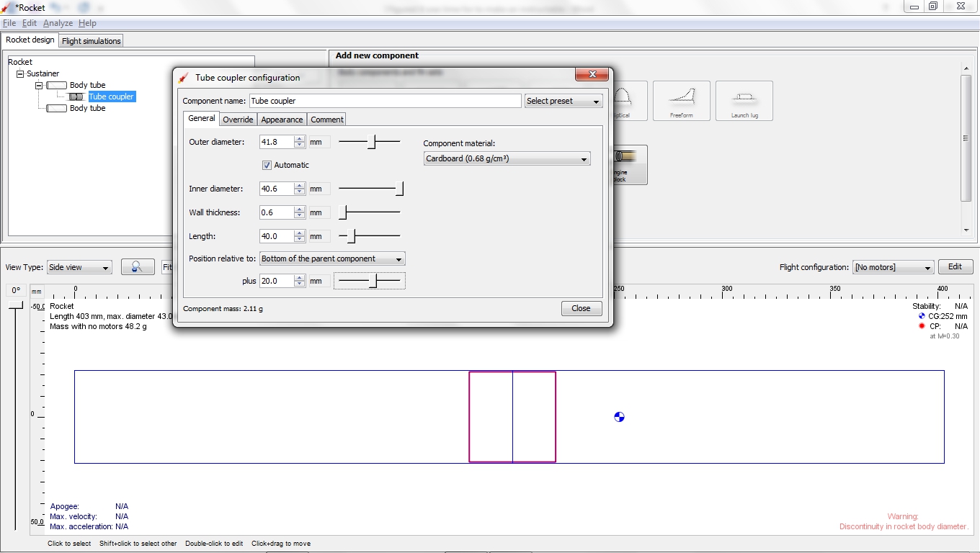Viewport: 980px width, 553px height.
Task: Increase Outer diameter with stepper up arrow
Action: pos(300,139)
